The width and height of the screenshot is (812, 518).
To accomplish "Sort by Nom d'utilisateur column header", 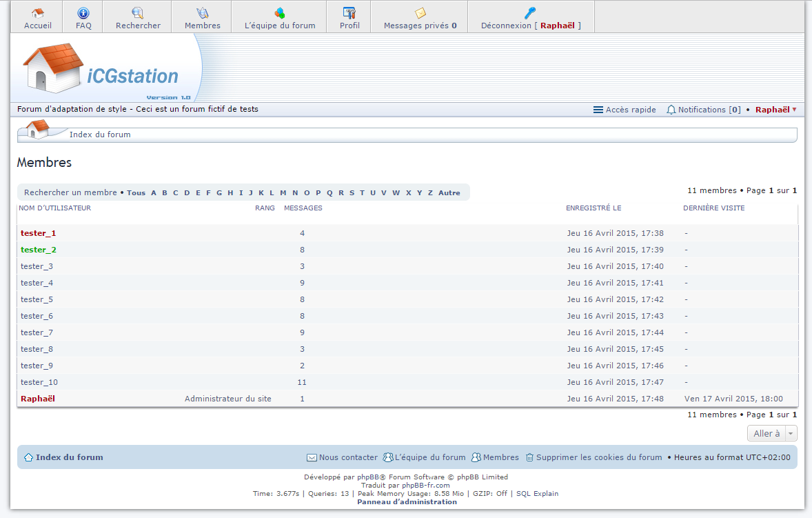I will pyautogui.click(x=55, y=208).
